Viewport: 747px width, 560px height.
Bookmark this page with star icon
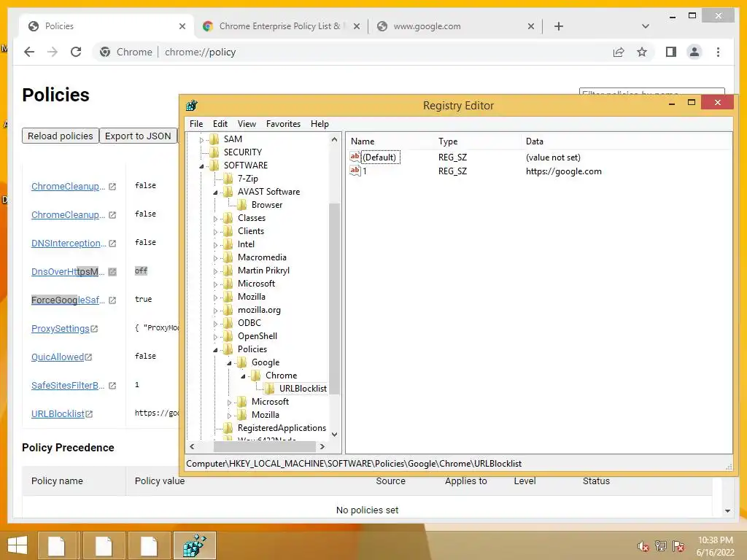point(642,52)
